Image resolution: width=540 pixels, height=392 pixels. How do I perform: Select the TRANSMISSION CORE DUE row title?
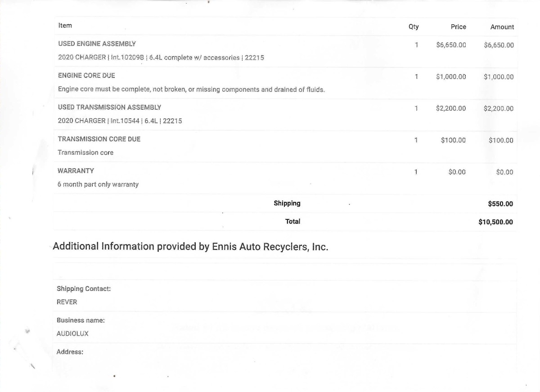click(x=99, y=139)
